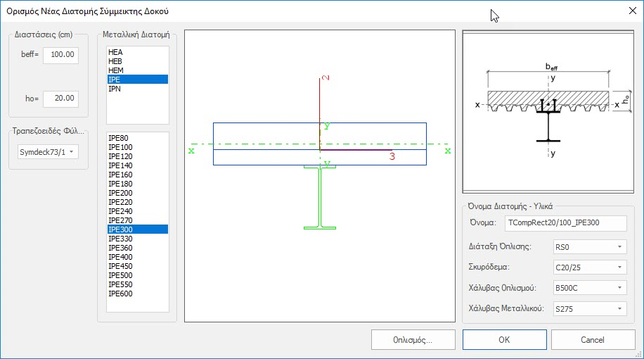644x359 pixels.
Task: Click the beff dimension input field
Action: click(60, 56)
